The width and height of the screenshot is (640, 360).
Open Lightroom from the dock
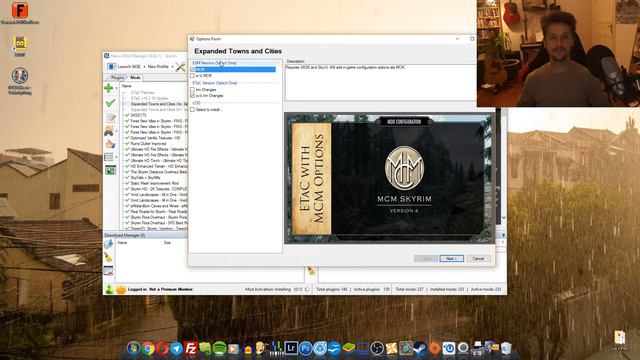(x=291, y=348)
